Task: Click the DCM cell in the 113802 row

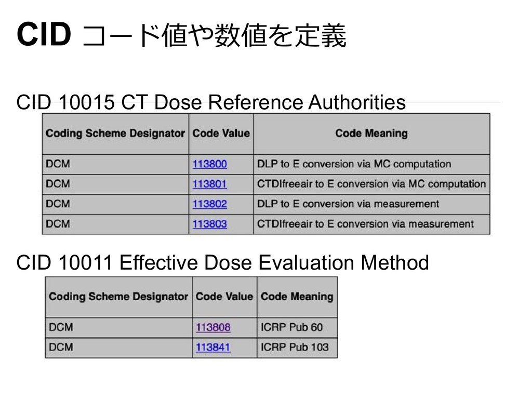Action: pyautogui.click(x=115, y=204)
